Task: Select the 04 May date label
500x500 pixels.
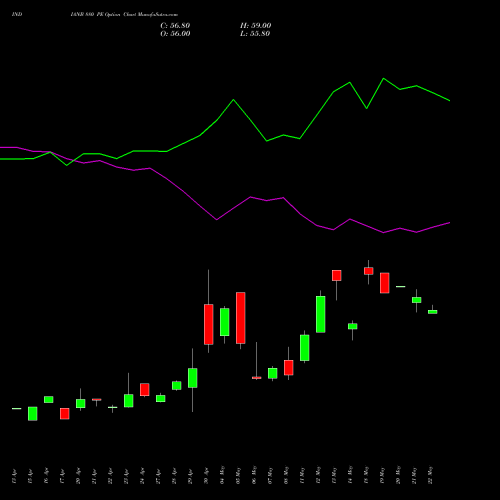Action: [222, 475]
